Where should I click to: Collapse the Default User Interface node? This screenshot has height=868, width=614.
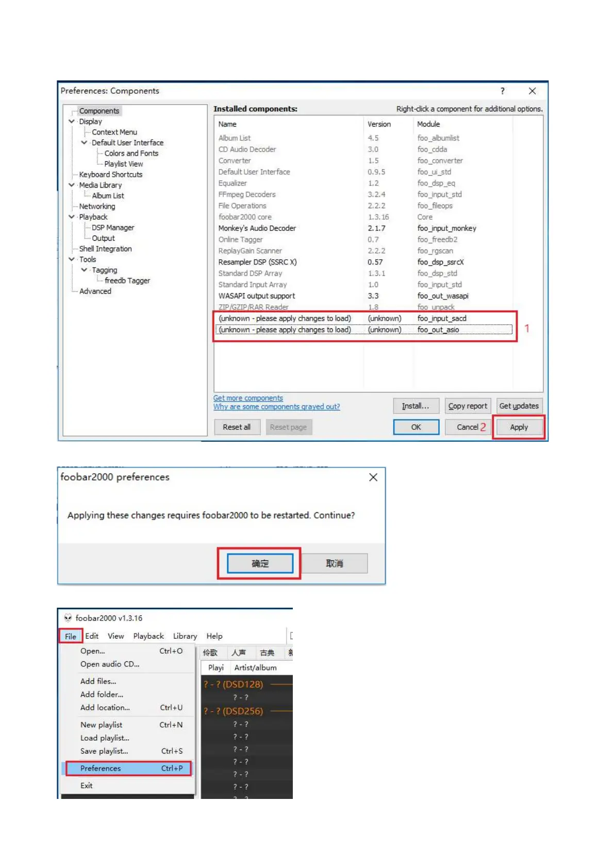(x=84, y=143)
